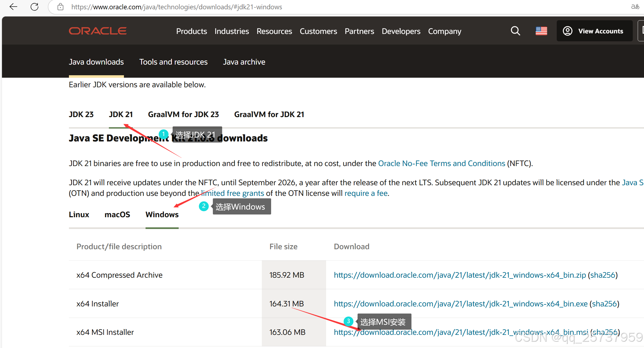Click the translate icon in address bar
This screenshot has width=644, height=348.
635,7
